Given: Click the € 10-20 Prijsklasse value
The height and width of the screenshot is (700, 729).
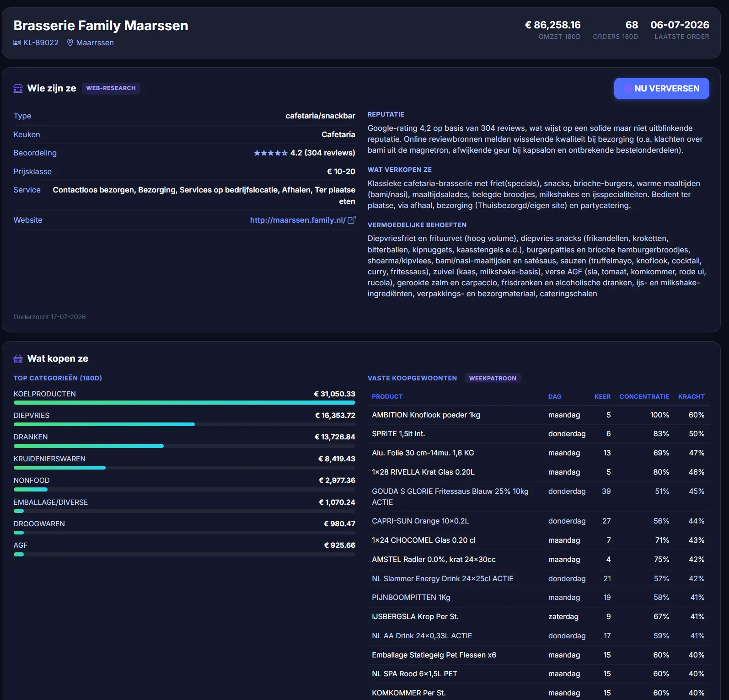Looking at the screenshot, I should point(341,171).
